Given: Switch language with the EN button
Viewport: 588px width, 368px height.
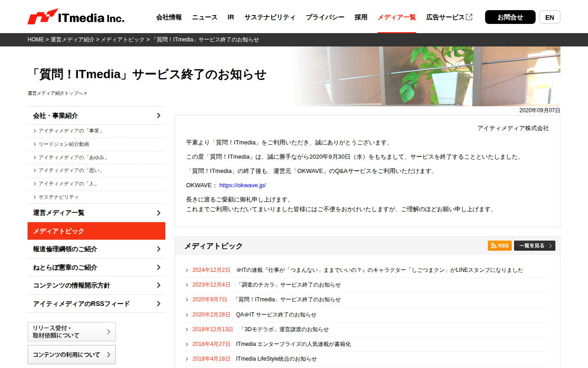Looking at the screenshot, I should [x=550, y=17].
